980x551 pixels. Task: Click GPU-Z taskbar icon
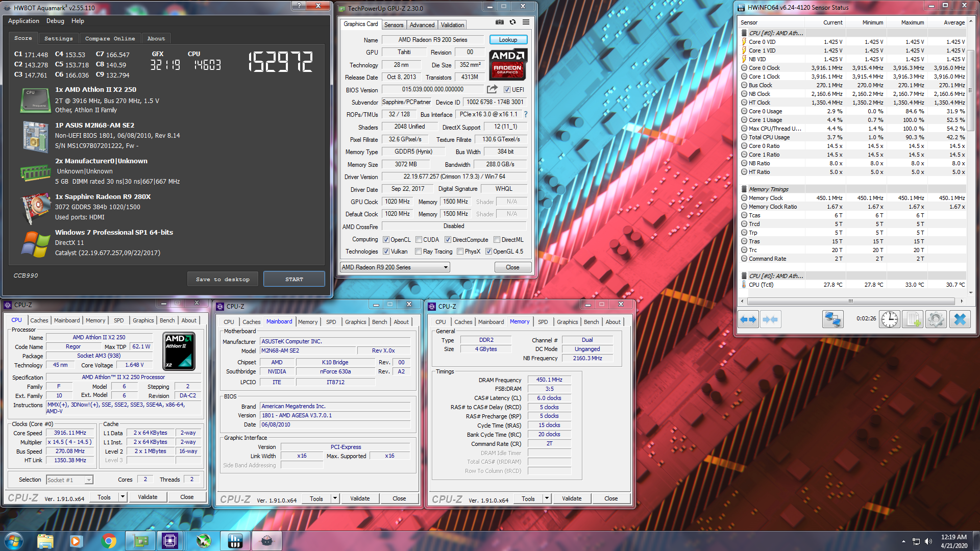click(x=140, y=541)
